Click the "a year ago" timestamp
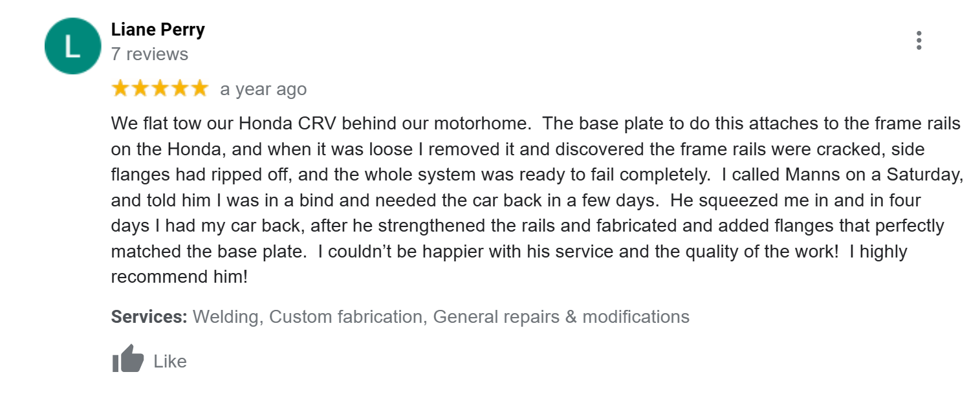 coord(263,89)
